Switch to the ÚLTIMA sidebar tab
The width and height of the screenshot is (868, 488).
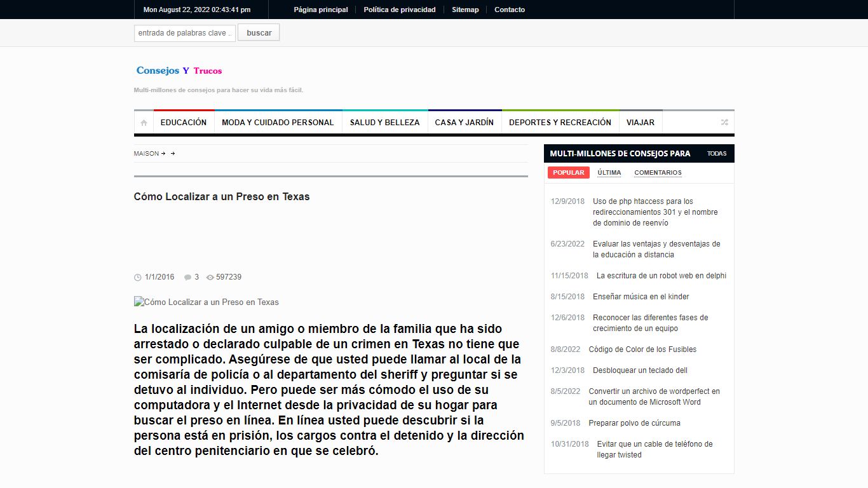click(609, 173)
